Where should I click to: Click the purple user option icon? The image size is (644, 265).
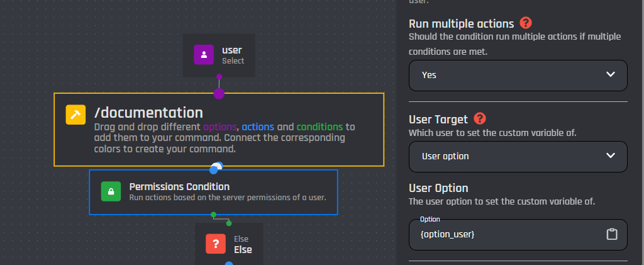point(204,55)
